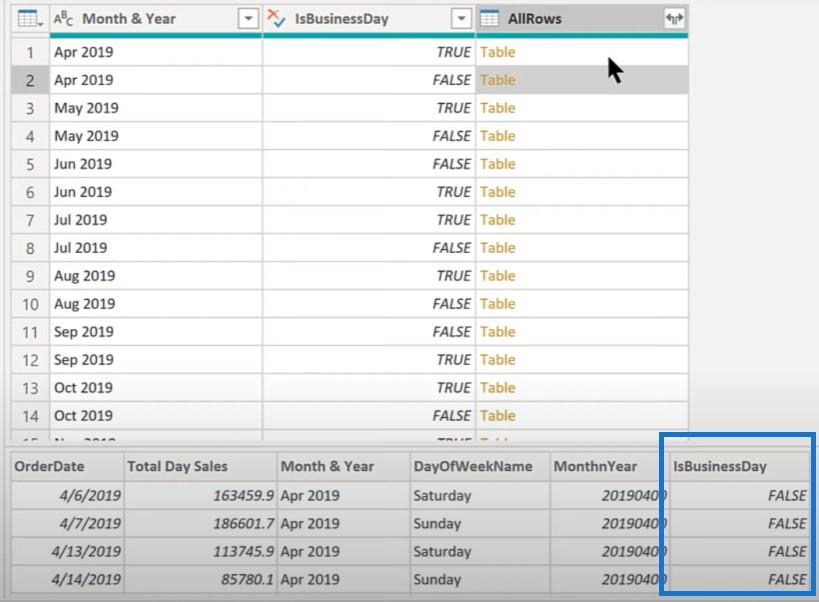Click the 85780.1 sales value
Viewport: 819px width, 602px height.
pos(248,580)
